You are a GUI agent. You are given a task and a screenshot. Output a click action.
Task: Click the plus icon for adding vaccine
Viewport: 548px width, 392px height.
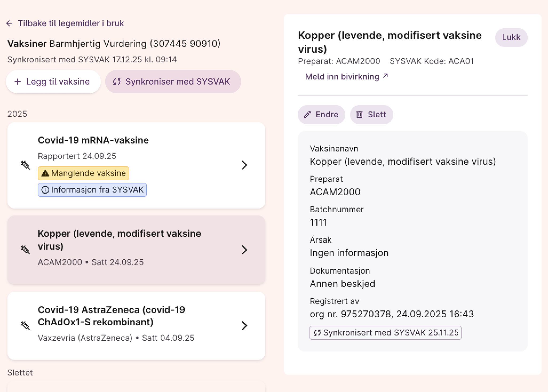click(18, 82)
